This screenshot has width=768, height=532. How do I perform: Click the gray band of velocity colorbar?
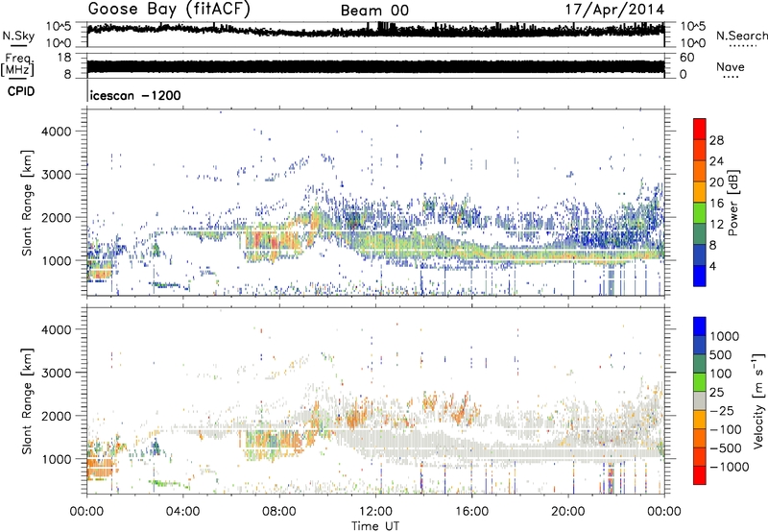(x=700, y=400)
